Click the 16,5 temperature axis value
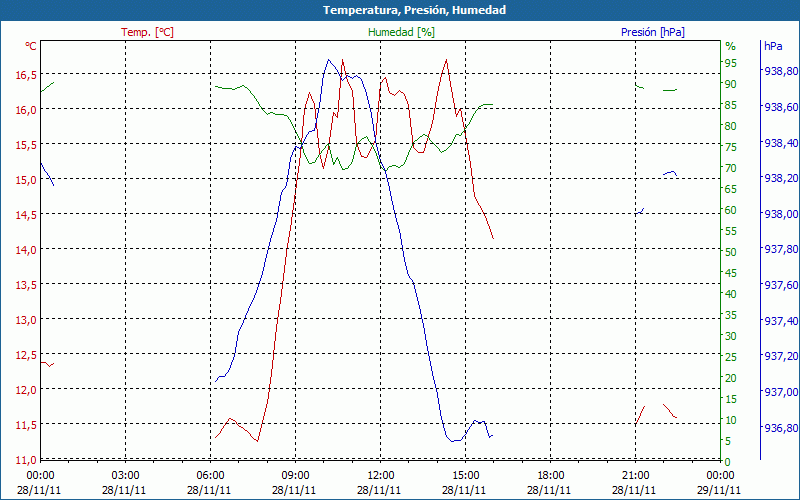The height and width of the screenshot is (500, 800). [x=27, y=75]
